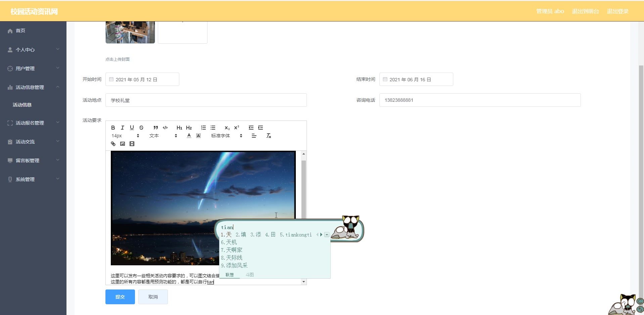The image size is (644, 315).
Task: Go to 首页 in the sidebar
Action: click(x=33, y=31)
